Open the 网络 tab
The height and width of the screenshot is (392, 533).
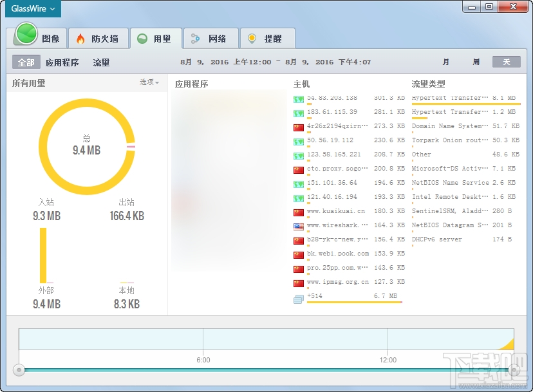[210, 39]
